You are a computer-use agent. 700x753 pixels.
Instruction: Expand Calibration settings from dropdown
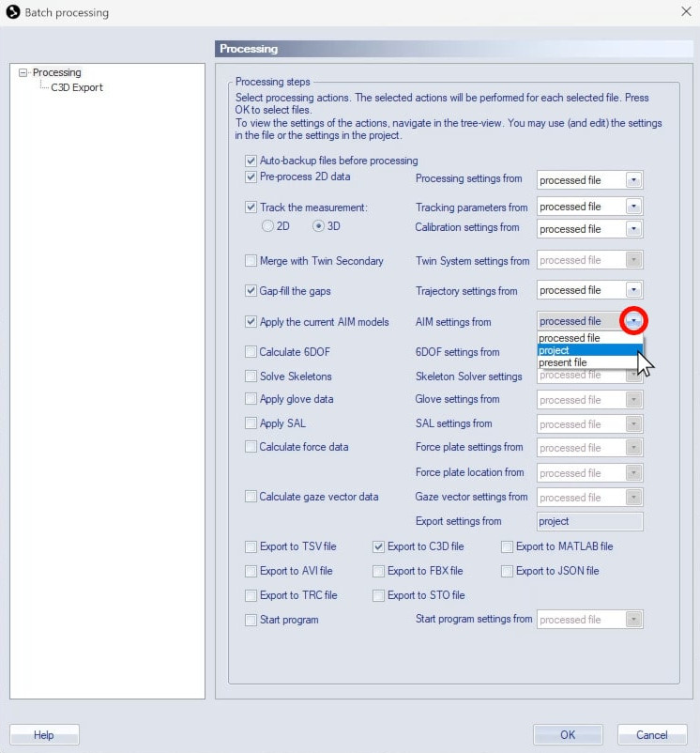coord(633,229)
